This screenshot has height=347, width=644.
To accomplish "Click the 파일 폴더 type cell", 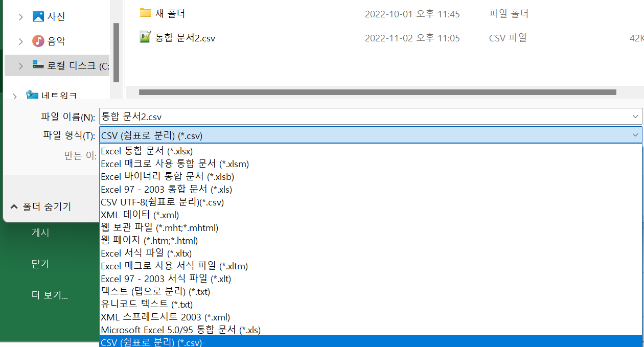I will (x=509, y=14).
